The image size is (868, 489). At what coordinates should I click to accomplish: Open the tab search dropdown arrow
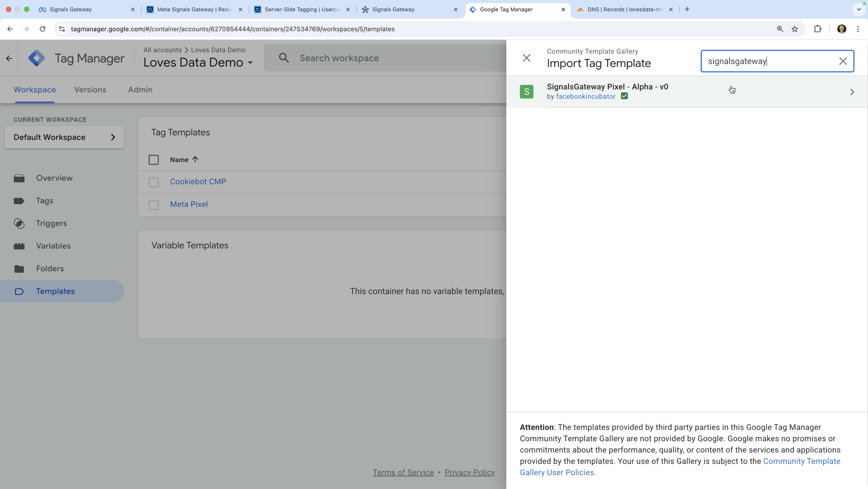click(x=859, y=9)
